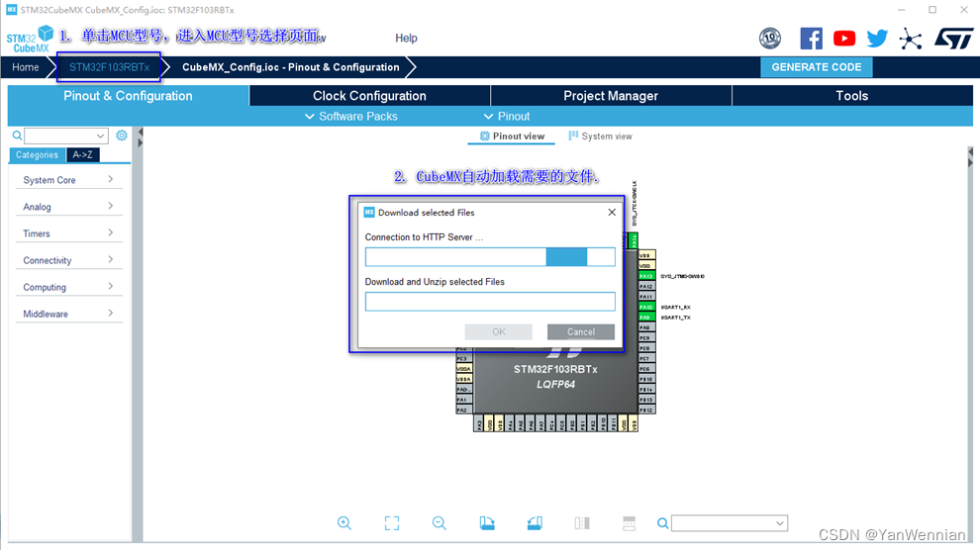This screenshot has width=980, height=550.
Task: Open the Twitter bird icon
Action: tap(877, 38)
